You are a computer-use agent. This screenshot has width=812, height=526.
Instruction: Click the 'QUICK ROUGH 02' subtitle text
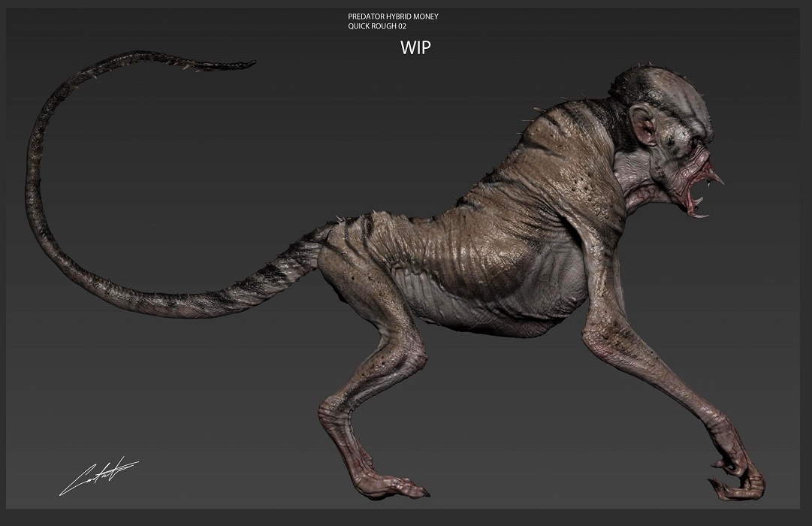point(377,26)
